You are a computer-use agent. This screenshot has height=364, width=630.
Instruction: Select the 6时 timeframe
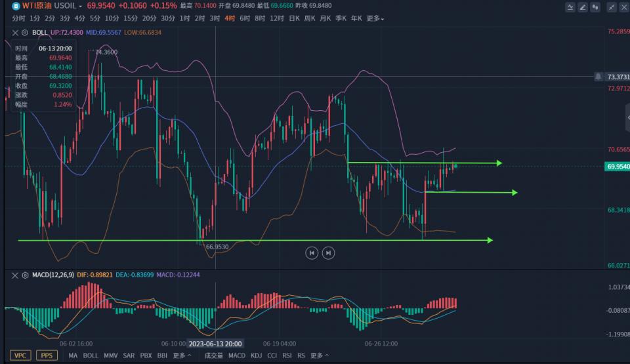click(245, 18)
